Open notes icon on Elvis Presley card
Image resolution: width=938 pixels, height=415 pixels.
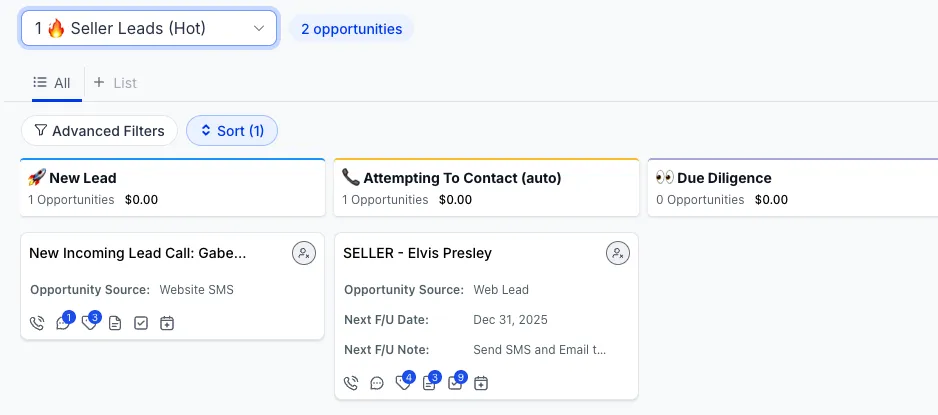pos(429,383)
